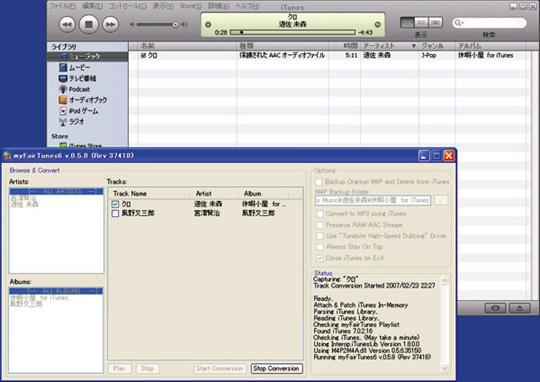Open the ファイル menu in iTunes
This screenshot has height=382, width=540.
(62, 6)
